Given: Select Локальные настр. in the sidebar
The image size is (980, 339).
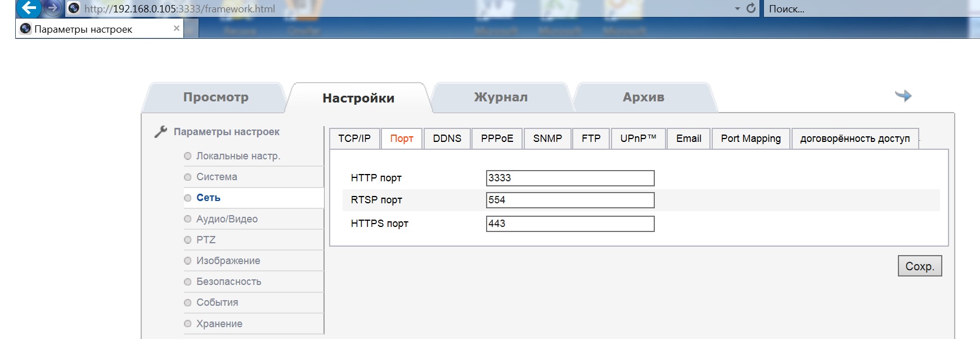Looking at the screenshot, I should pyautogui.click(x=238, y=156).
